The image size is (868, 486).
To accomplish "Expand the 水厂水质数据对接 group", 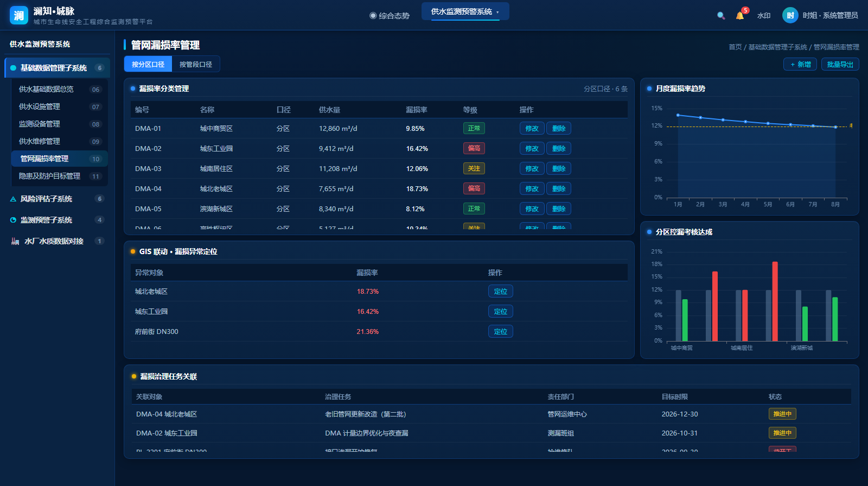I will pos(58,241).
